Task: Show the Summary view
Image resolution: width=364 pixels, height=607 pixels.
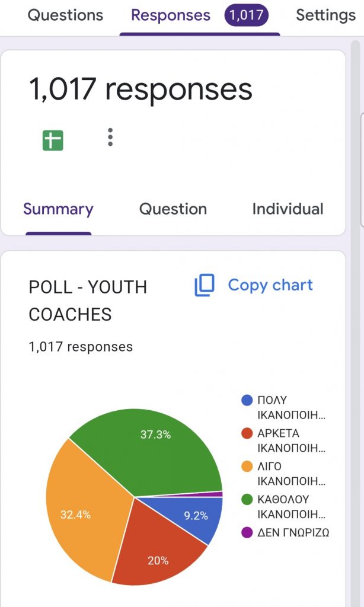Action: pos(58,209)
